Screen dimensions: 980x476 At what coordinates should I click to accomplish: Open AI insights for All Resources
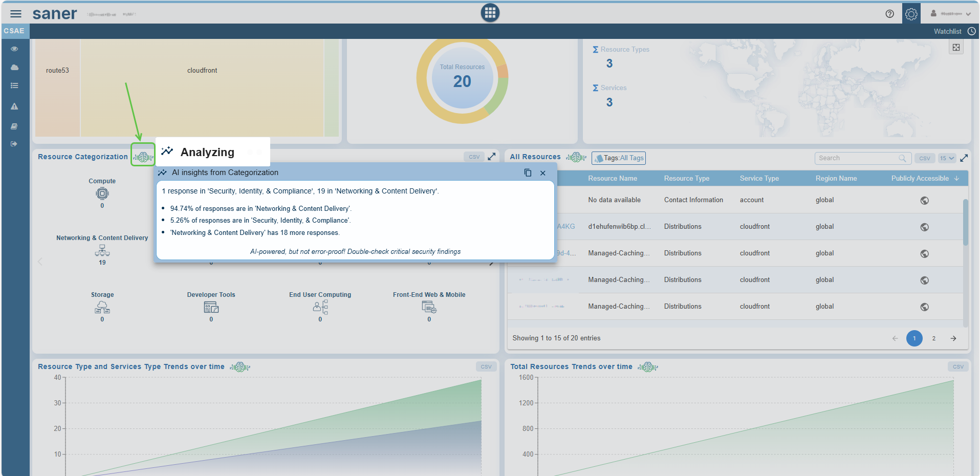tap(576, 157)
